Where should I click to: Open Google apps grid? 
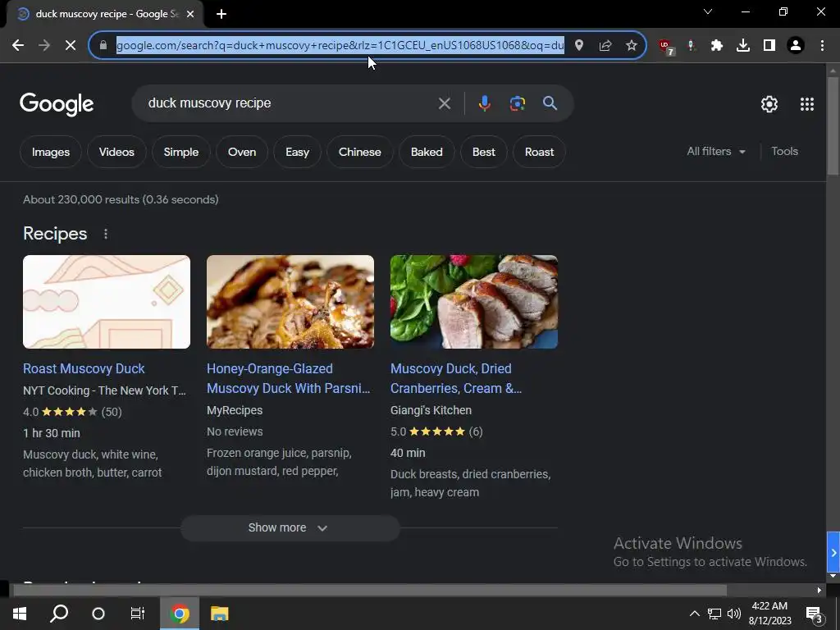point(807,104)
